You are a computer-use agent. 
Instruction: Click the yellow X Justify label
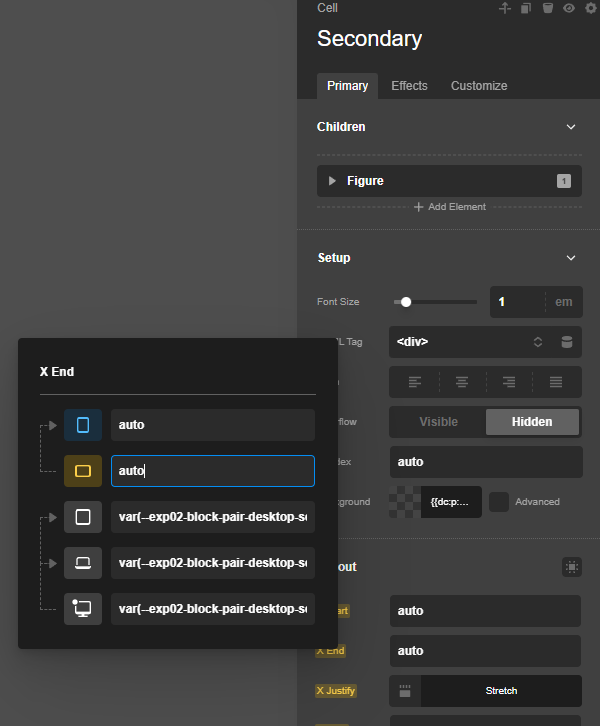tap(336, 690)
